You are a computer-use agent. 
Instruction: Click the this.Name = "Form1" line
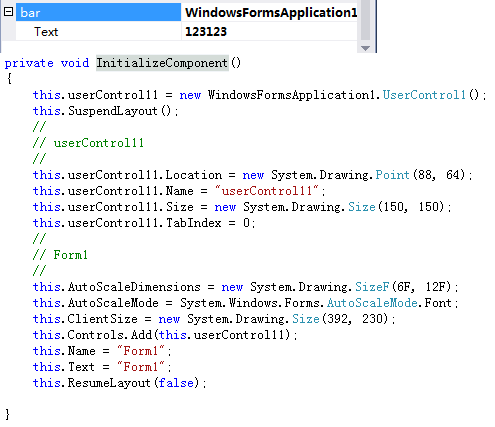[102, 351]
